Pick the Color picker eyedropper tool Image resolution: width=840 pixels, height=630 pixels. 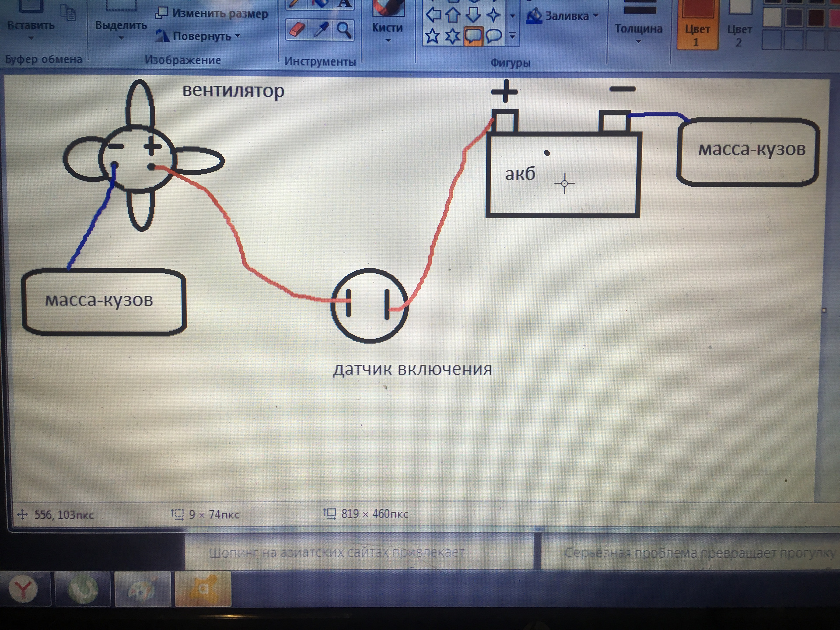pos(321,30)
